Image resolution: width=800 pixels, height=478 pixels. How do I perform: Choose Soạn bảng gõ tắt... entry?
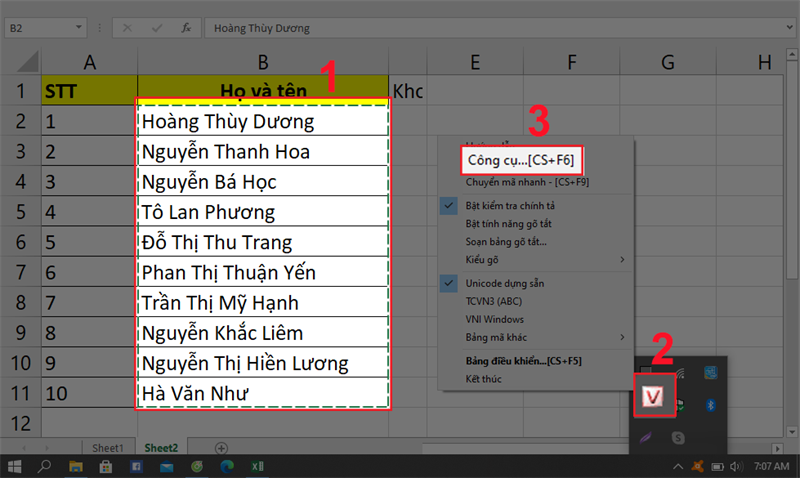pyautogui.click(x=506, y=242)
